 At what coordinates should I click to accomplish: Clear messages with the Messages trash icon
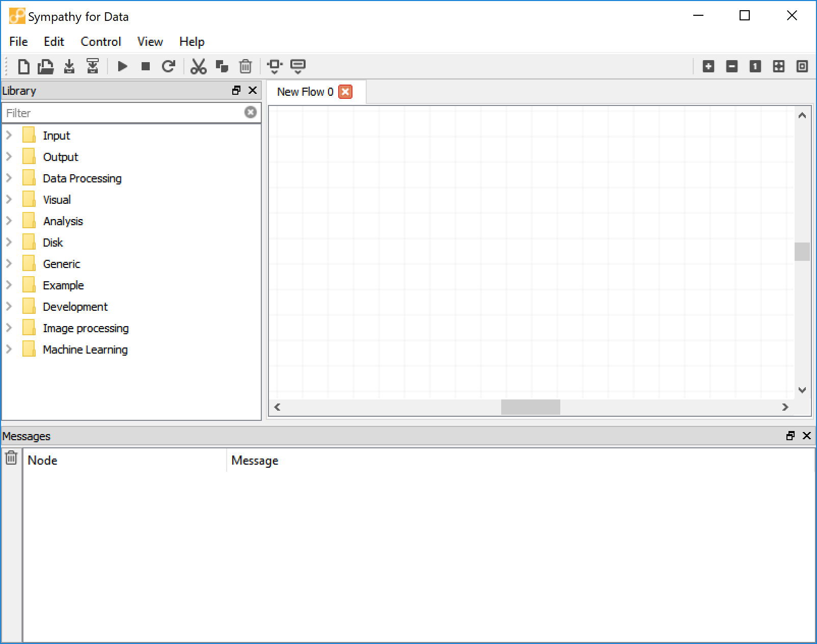click(x=11, y=458)
